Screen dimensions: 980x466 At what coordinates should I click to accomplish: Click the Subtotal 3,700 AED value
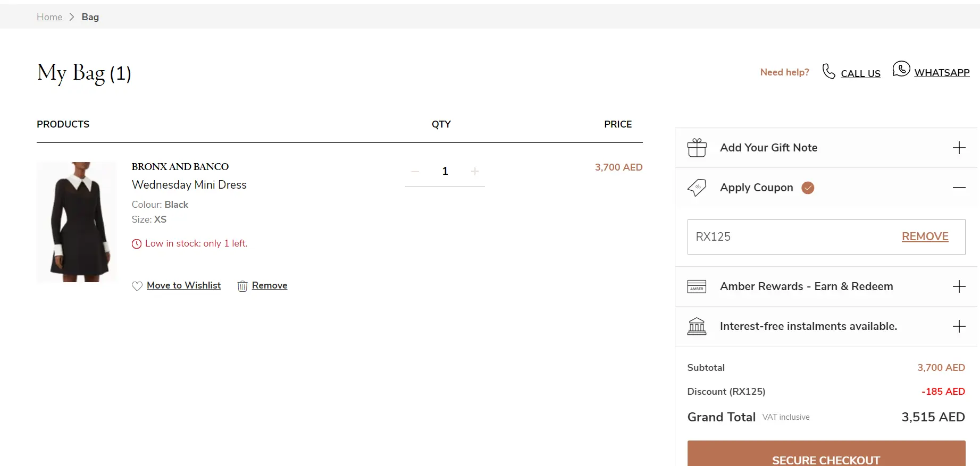click(x=941, y=368)
